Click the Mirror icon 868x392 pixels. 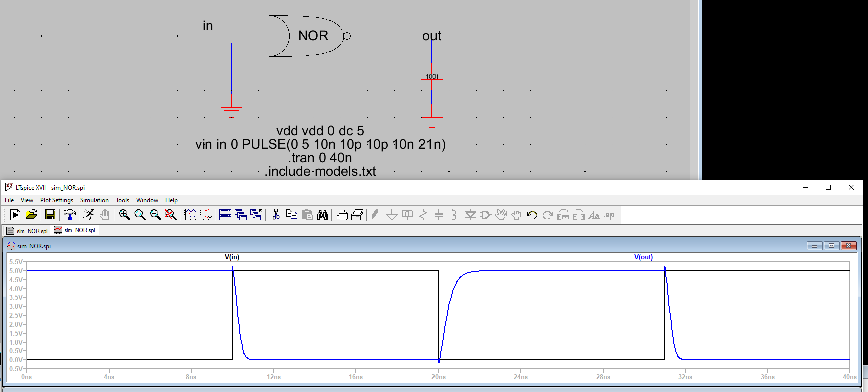pyautogui.click(x=579, y=215)
